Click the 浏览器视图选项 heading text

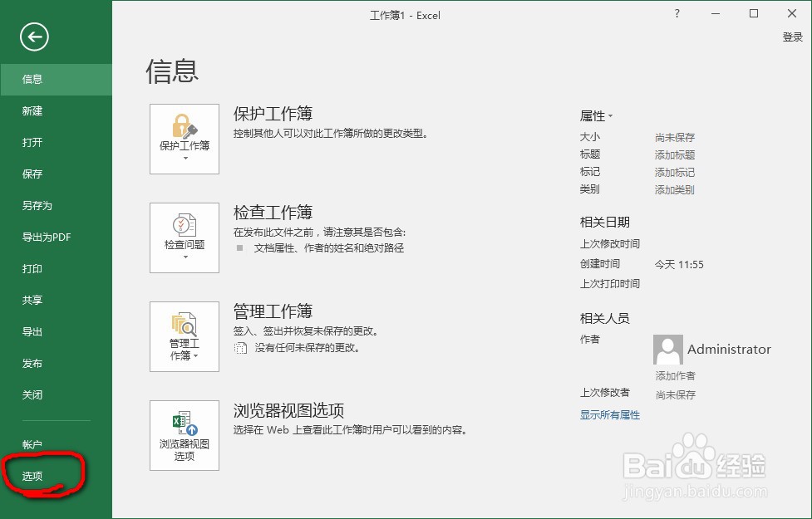coord(288,410)
